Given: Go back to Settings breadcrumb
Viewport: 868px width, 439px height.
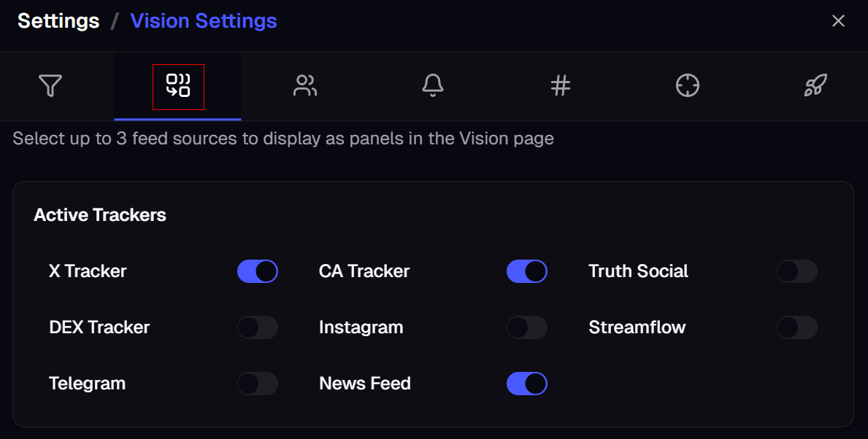Looking at the screenshot, I should point(58,21).
